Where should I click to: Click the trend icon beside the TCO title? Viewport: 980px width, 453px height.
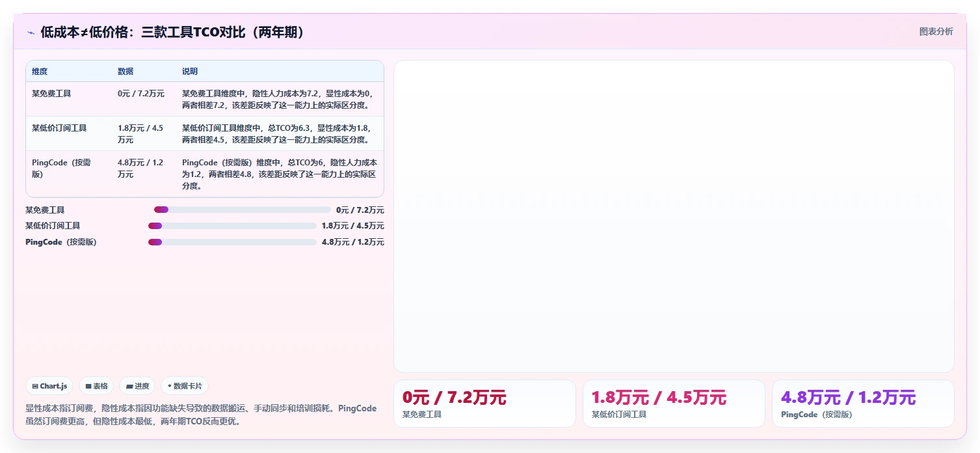pyautogui.click(x=31, y=33)
